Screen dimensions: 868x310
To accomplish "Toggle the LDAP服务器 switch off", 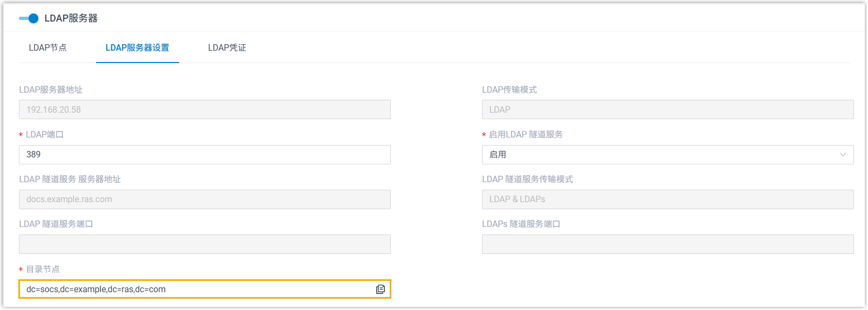I will (x=29, y=18).
